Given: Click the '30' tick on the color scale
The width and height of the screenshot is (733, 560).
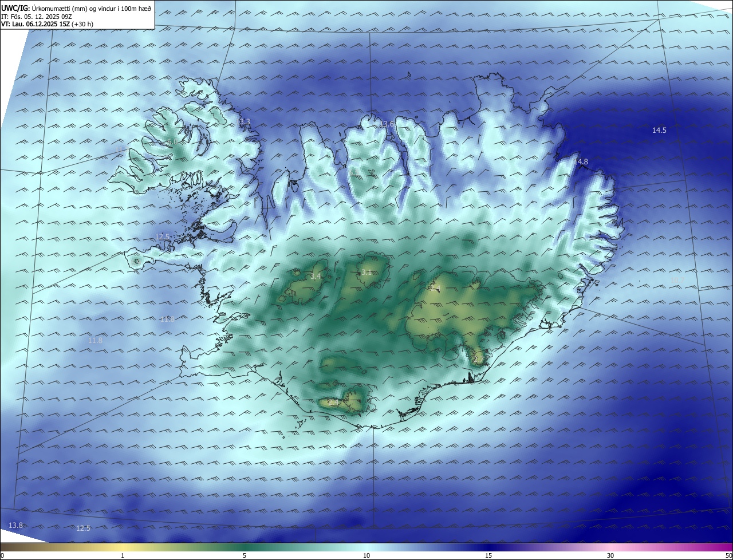Looking at the screenshot, I should pos(610,555).
